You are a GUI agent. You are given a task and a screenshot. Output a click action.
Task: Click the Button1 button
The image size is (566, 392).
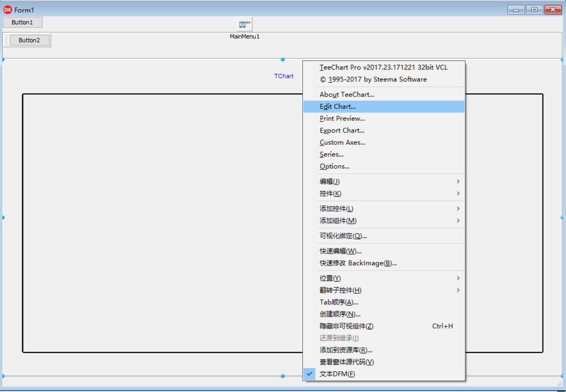coord(23,22)
